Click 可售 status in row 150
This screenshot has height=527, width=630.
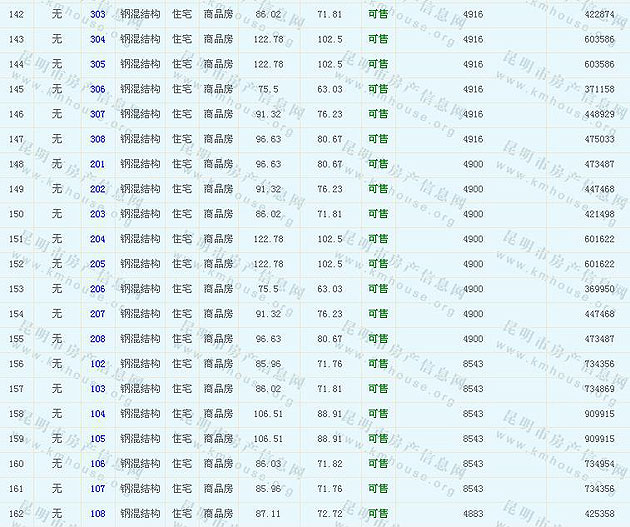coord(378,215)
